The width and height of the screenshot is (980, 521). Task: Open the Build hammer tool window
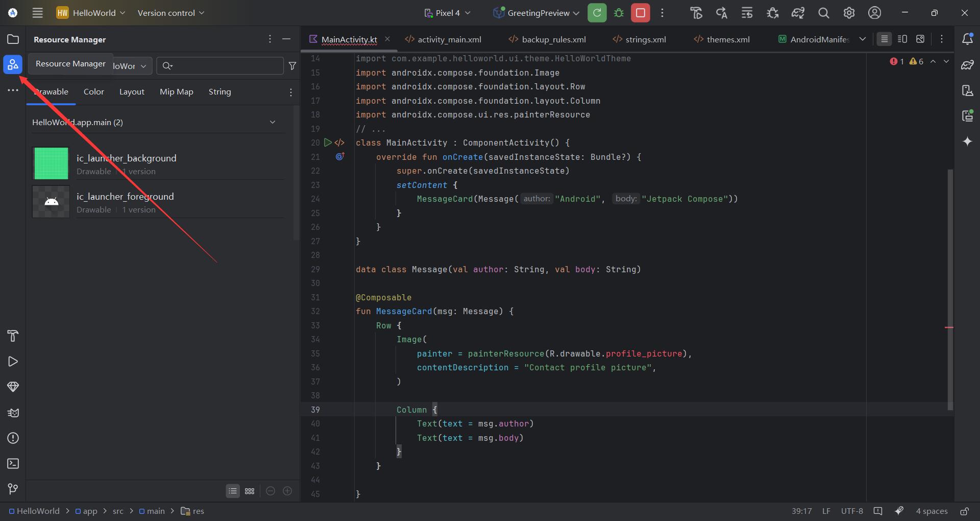(13, 336)
